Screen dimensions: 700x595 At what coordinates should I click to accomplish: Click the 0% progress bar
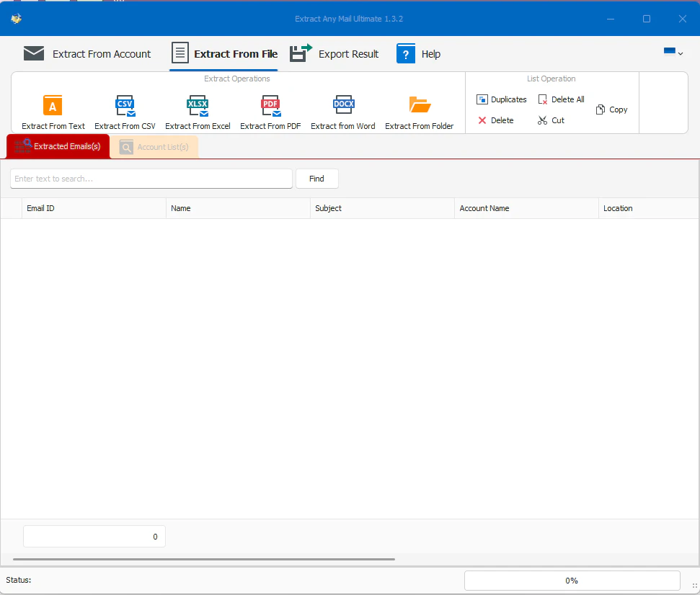click(572, 581)
